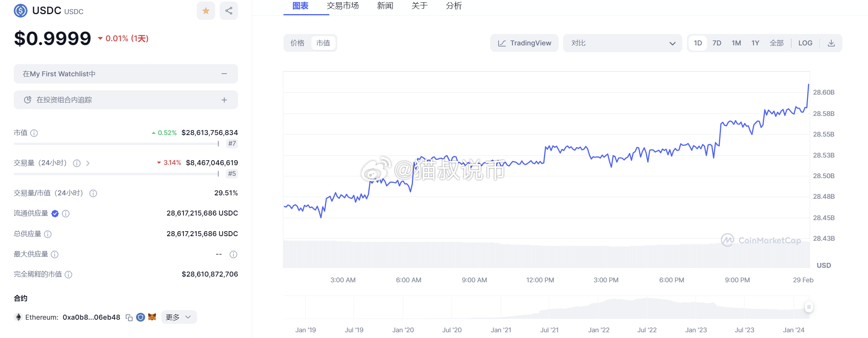This screenshot has width=868, height=338.
Task: Download chart data using download icon
Action: 831,43
